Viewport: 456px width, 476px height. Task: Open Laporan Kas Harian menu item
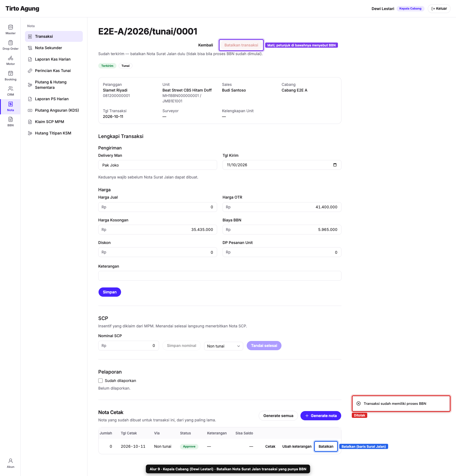pos(54,59)
